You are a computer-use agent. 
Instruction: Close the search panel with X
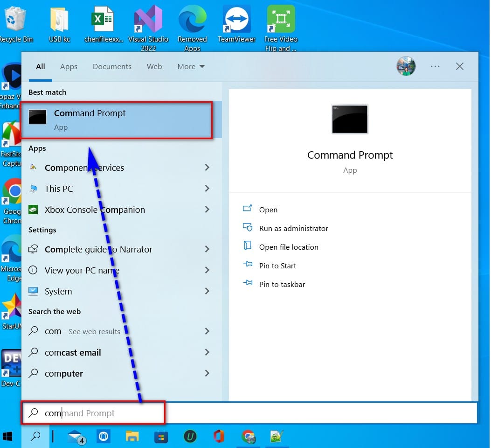pos(459,66)
